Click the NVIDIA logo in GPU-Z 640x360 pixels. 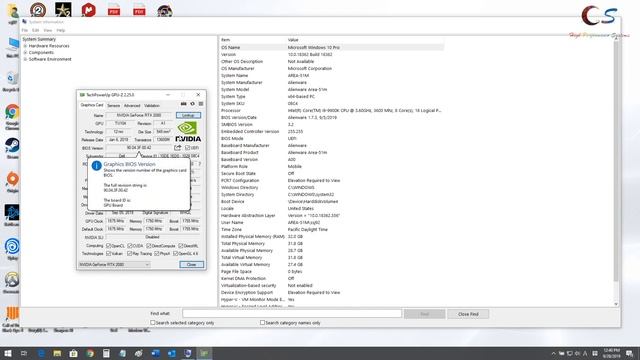tap(188, 132)
